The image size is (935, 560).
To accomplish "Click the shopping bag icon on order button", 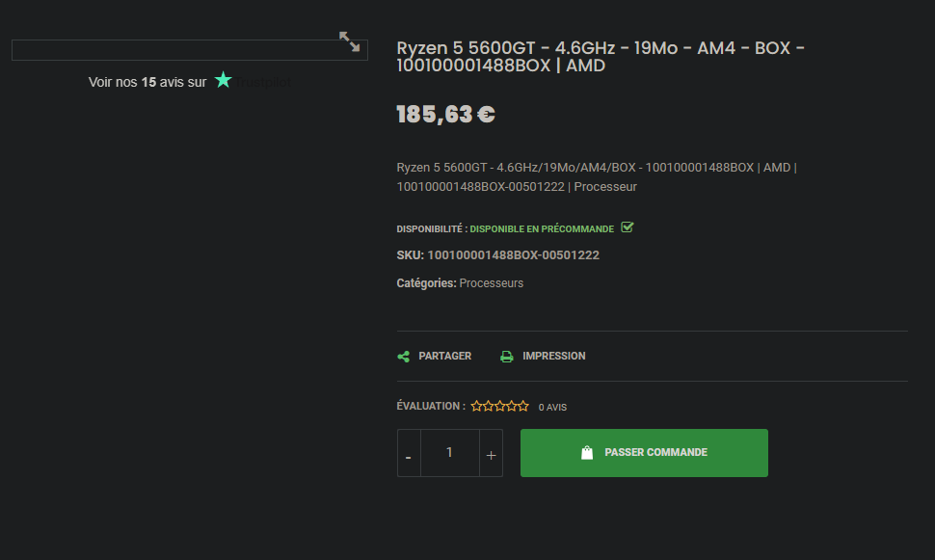I will (x=587, y=453).
